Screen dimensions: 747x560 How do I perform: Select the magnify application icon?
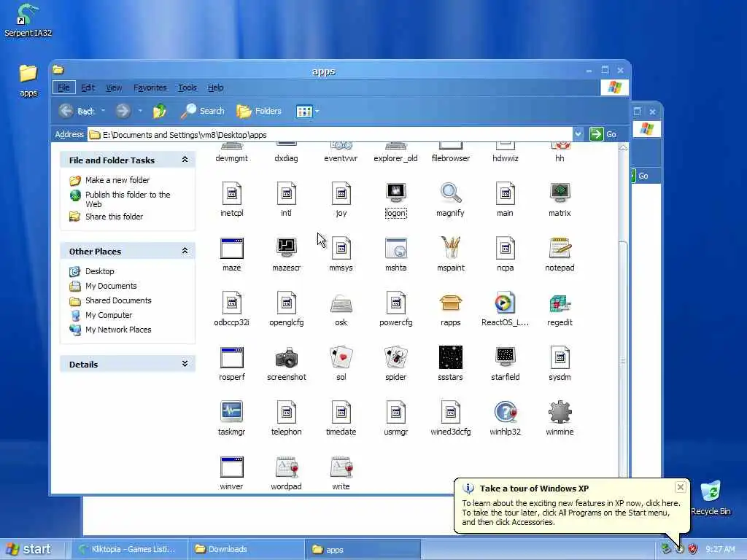pyautogui.click(x=450, y=192)
